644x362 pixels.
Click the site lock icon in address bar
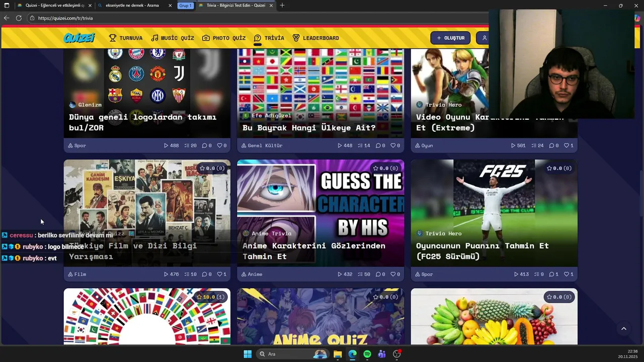coord(32,18)
